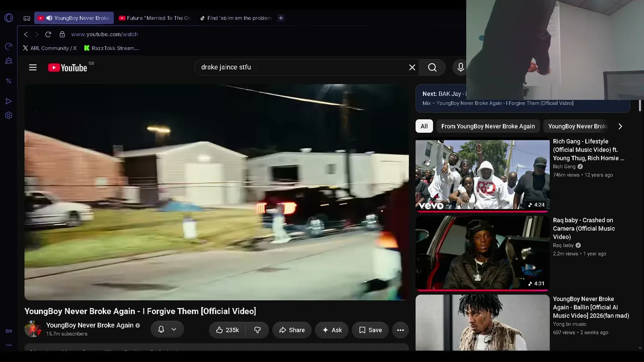The height and width of the screenshot is (362, 644).
Task: Dislike this video
Action: tap(257, 330)
